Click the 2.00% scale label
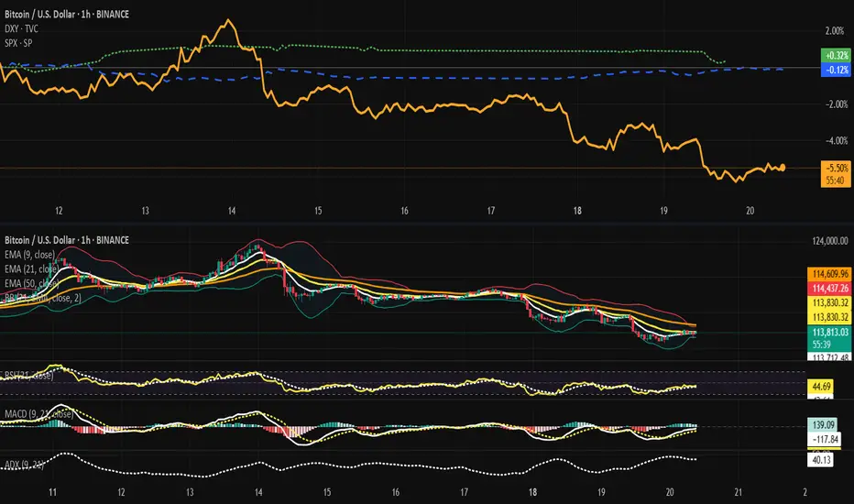The height and width of the screenshot is (504, 854). coord(835,30)
